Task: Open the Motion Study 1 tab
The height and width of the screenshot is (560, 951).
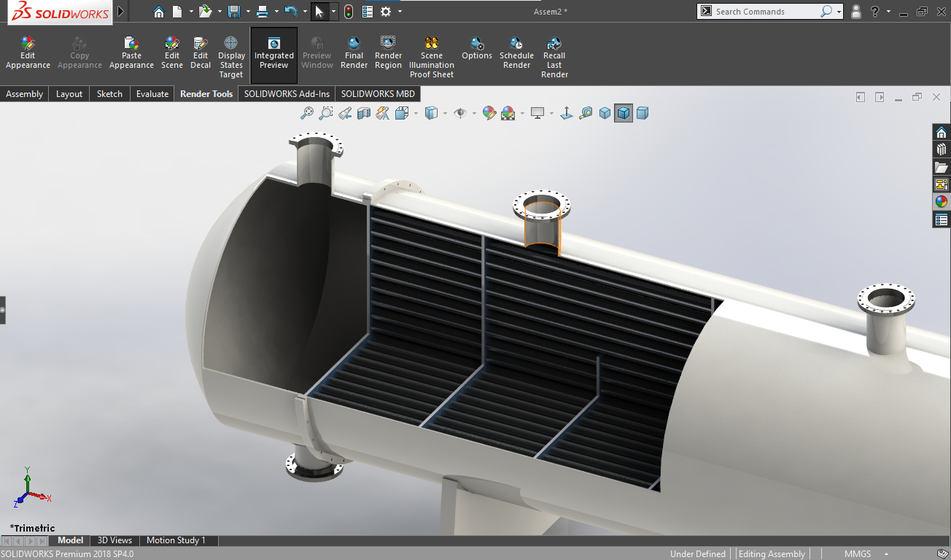Action: [176, 540]
